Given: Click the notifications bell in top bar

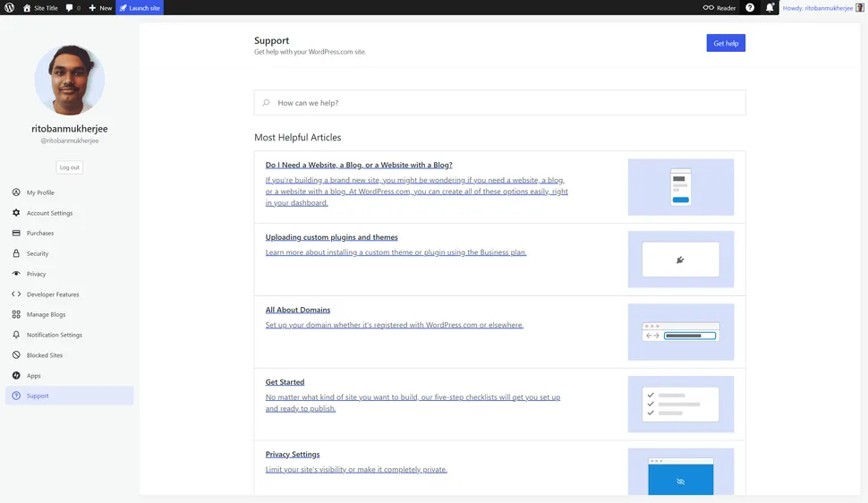Looking at the screenshot, I should [x=770, y=7].
